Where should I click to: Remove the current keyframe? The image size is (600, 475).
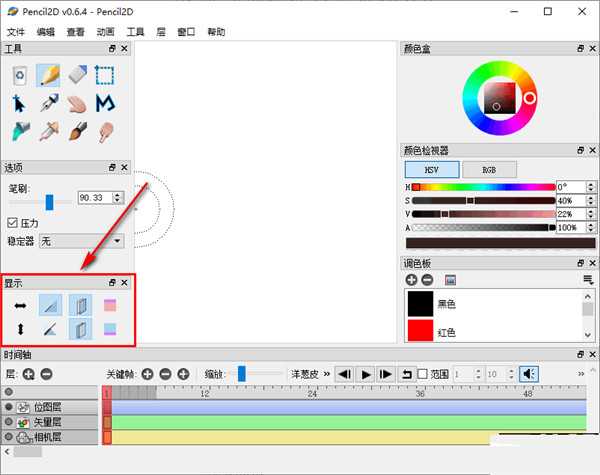(165, 374)
